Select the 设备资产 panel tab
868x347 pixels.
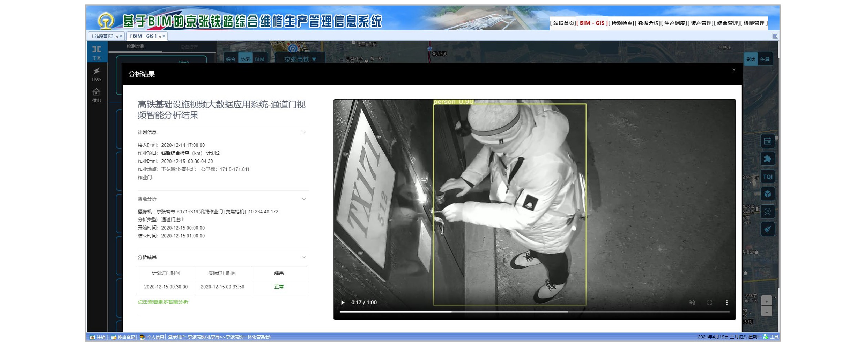[189, 47]
